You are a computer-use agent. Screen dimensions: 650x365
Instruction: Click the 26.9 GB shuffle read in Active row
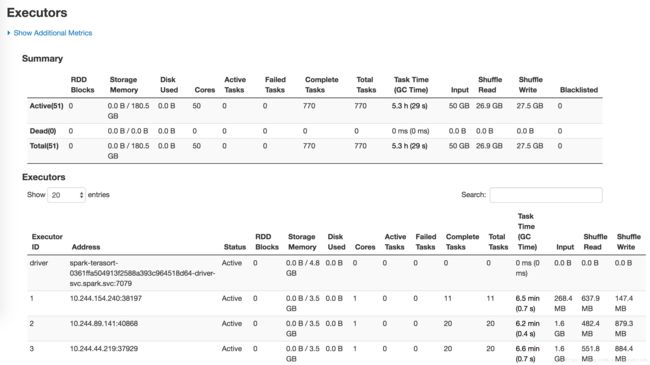pyautogui.click(x=489, y=106)
